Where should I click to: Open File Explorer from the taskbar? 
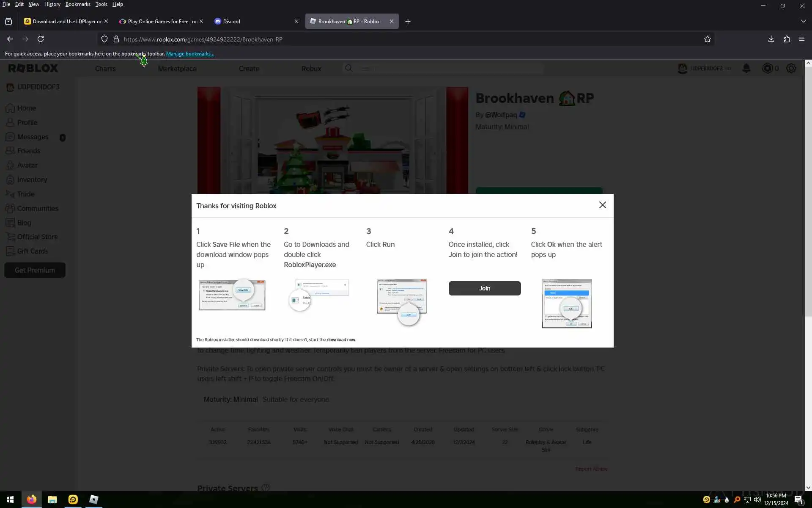coord(52,500)
